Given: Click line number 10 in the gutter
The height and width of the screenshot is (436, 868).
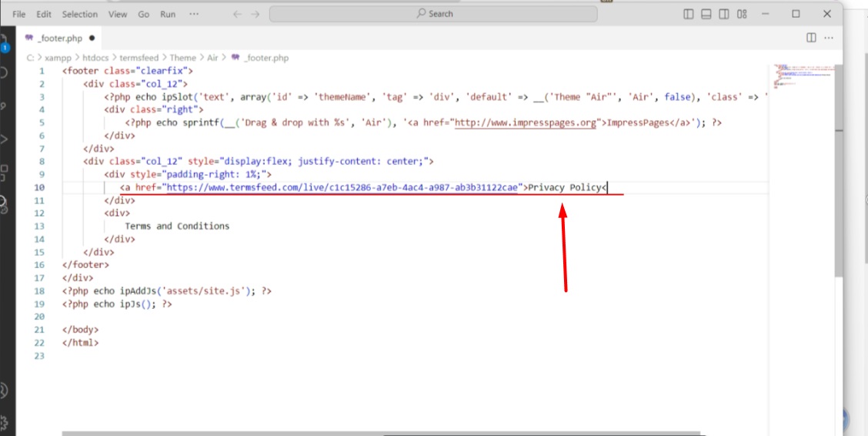Looking at the screenshot, I should [x=38, y=187].
